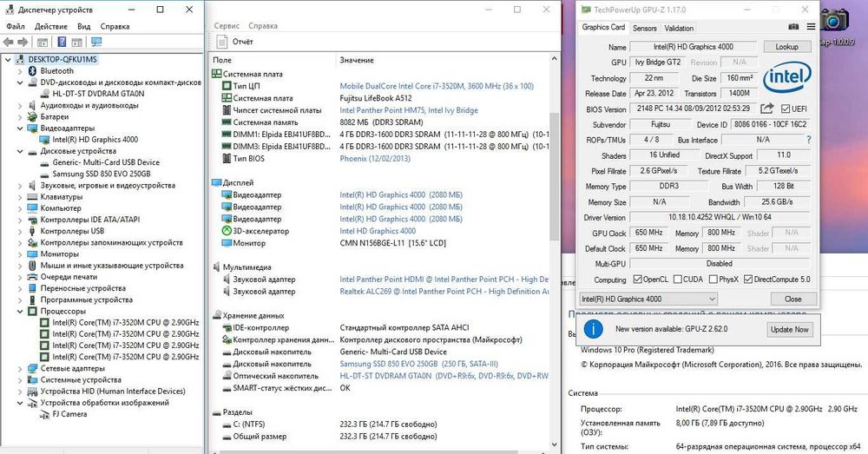The height and width of the screenshot is (454, 868).
Task: Switch to the Sensors tab in GPU-Z
Action: [x=644, y=28]
